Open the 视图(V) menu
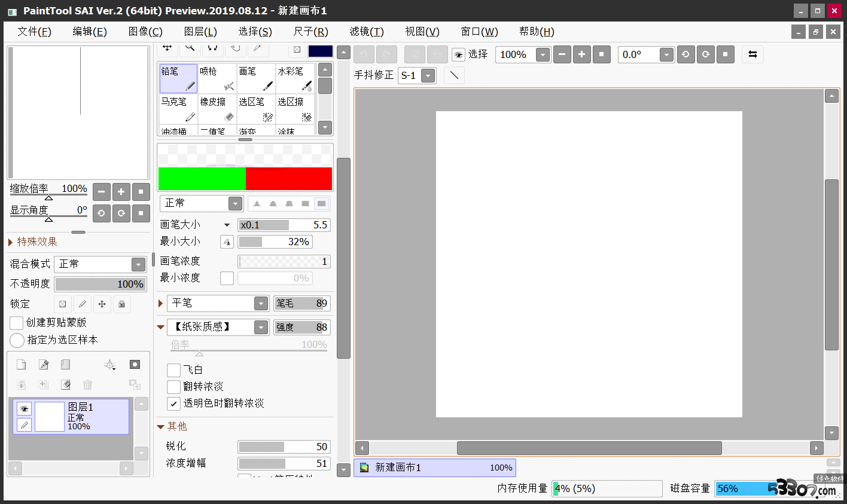847x504 pixels. point(422,32)
